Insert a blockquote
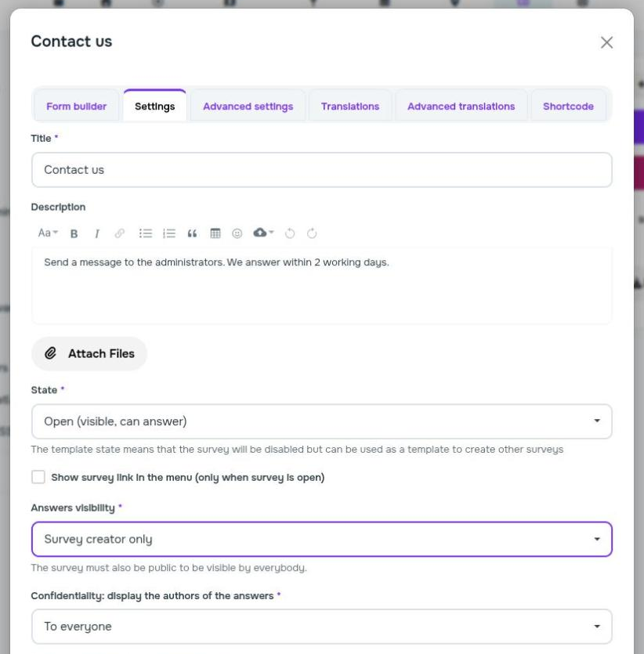Screen dimensions: 644x654 click(x=192, y=233)
